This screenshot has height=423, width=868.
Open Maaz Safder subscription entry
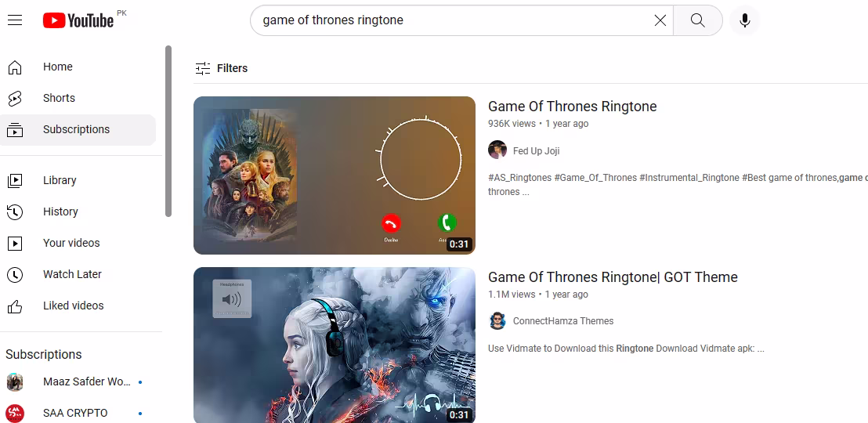[78, 382]
